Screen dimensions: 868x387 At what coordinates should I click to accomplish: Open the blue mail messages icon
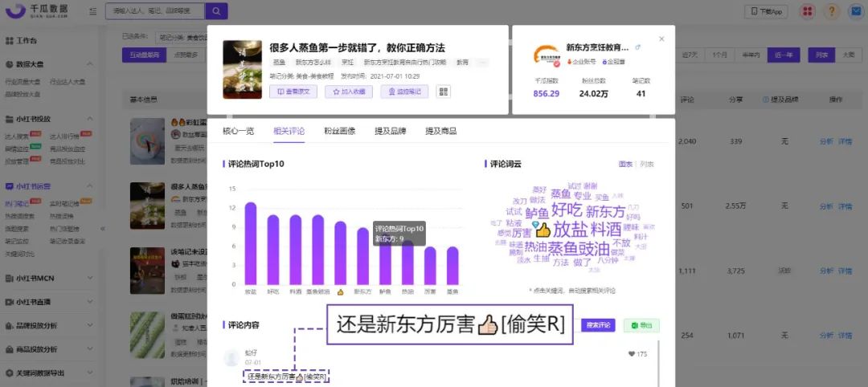856,11
